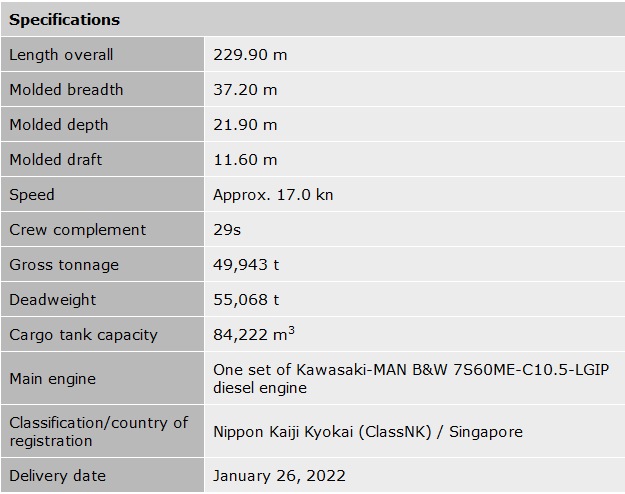Click the 229.90 m length value
The image size is (625, 494).
(250, 55)
